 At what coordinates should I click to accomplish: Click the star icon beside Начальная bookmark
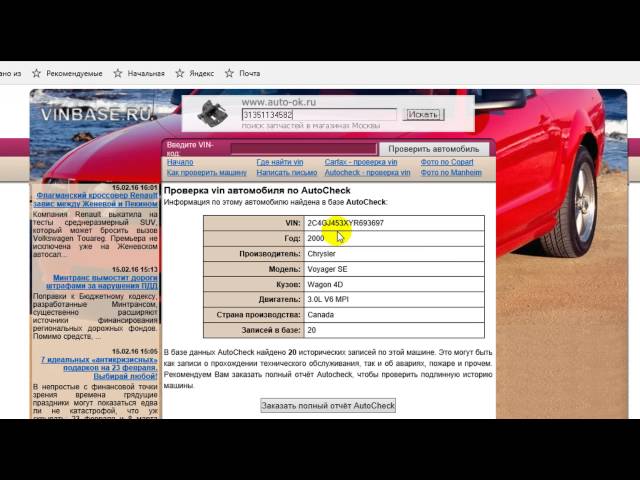[117, 73]
